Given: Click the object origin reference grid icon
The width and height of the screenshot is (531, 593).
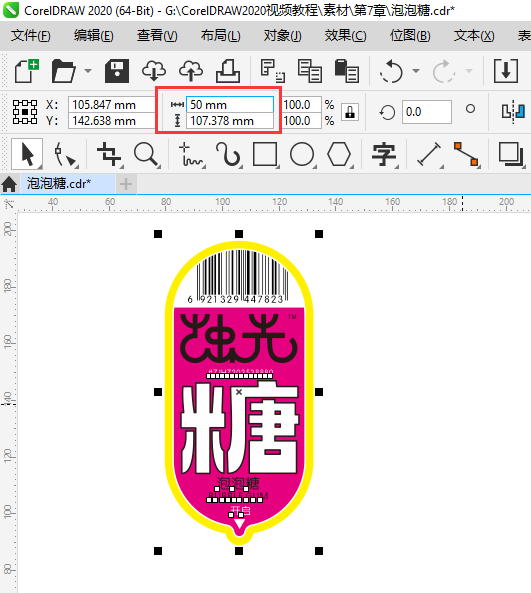Looking at the screenshot, I should (25, 112).
